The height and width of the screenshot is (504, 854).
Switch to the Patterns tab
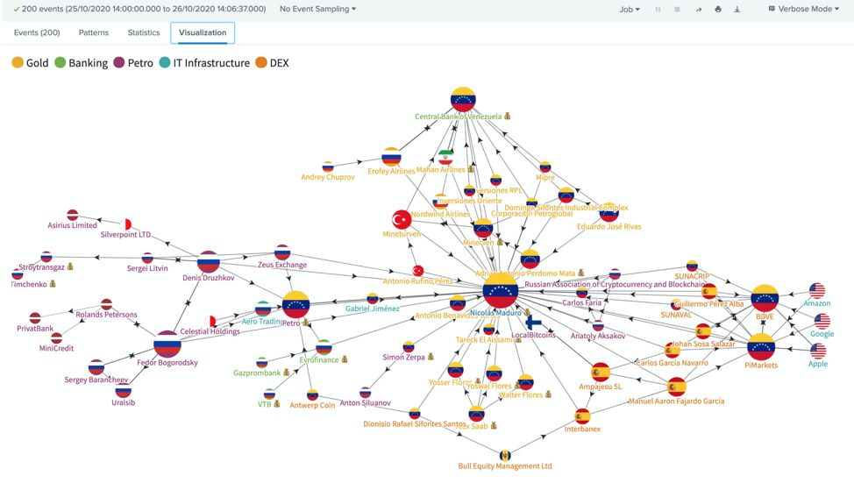[x=94, y=32]
